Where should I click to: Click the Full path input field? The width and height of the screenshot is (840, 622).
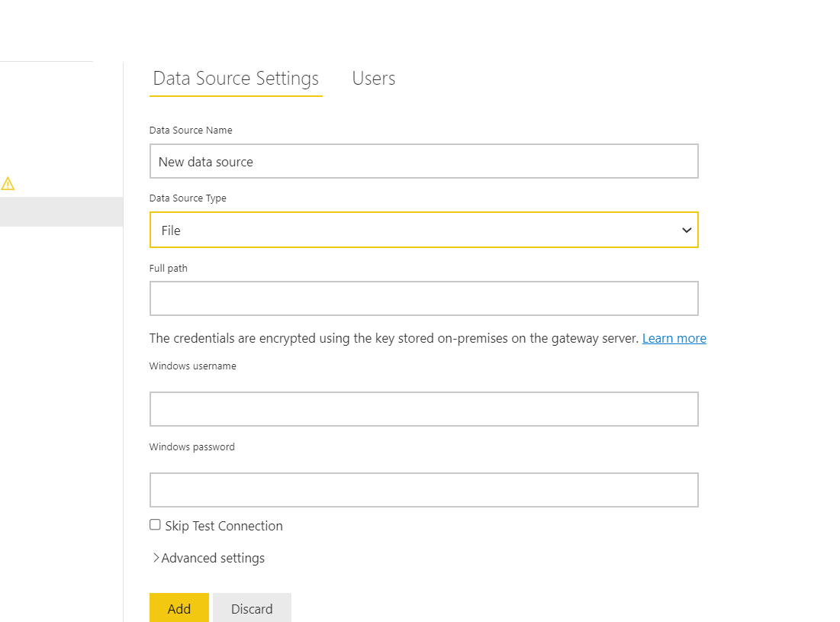(x=423, y=298)
